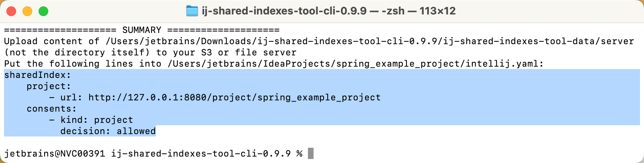Click the "kind: project" line
The image size is (644, 163).
pyautogui.click(x=96, y=120)
